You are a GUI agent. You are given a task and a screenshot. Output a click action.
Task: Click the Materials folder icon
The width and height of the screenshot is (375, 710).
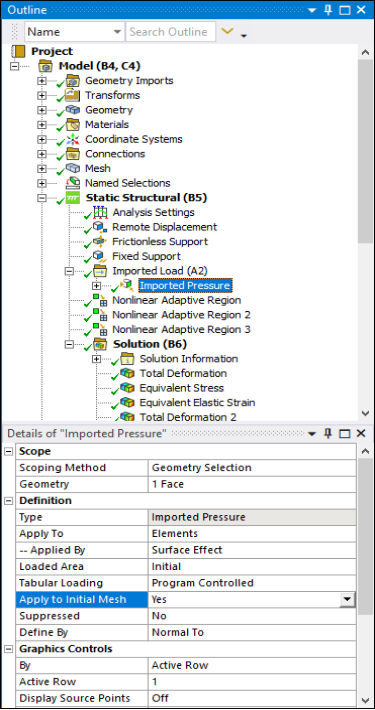(72, 125)
